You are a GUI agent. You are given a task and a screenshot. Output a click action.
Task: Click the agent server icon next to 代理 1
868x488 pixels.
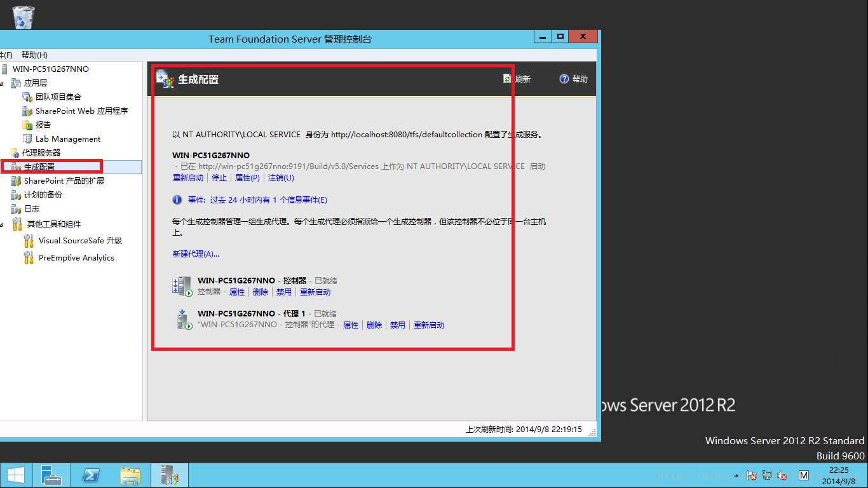click(x=184, y=320)
